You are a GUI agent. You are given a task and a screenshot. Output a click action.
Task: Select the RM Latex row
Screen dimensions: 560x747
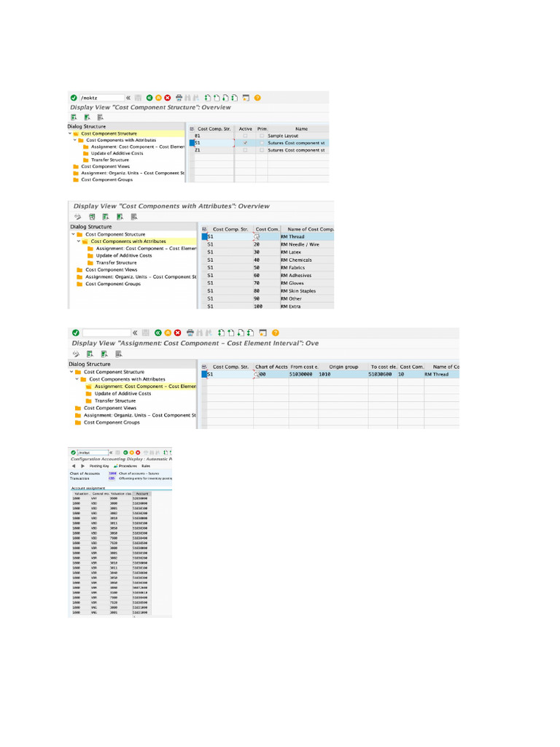coord(204,252)
